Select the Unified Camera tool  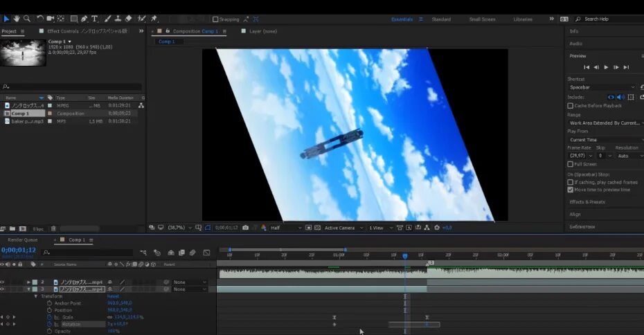(x=51, y=19)
